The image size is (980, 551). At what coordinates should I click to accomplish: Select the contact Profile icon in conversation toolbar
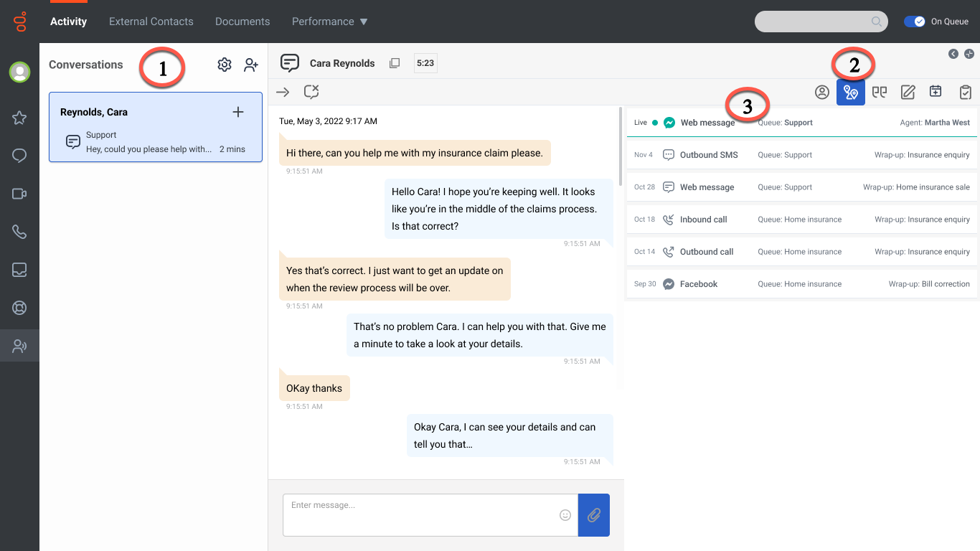tap(822, 92)
